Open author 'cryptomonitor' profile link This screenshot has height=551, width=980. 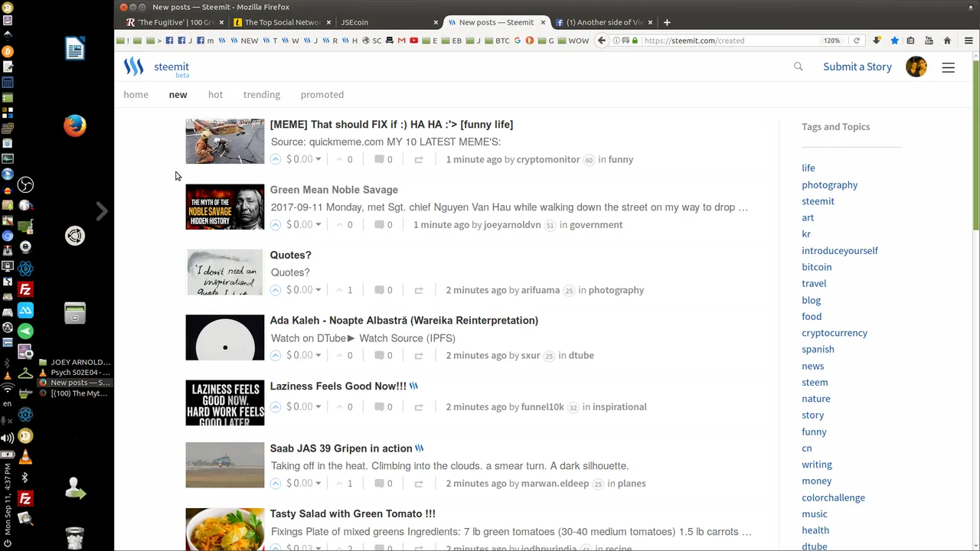coord(548,159)
